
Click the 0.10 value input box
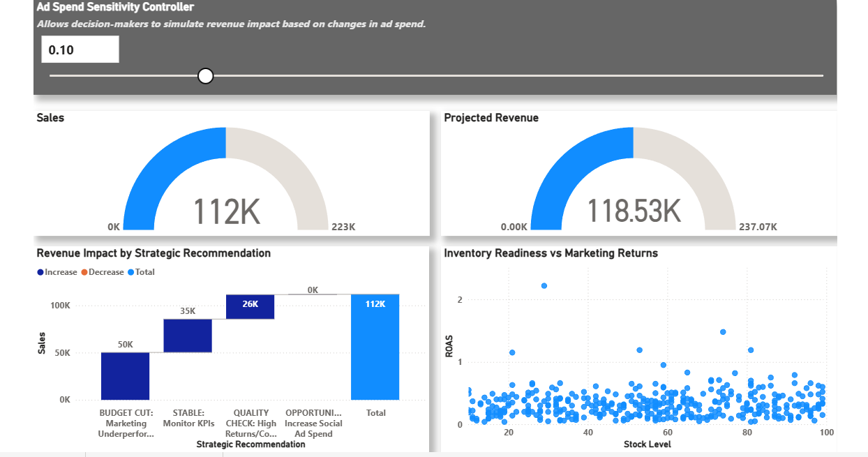click(x=80, y=49)
